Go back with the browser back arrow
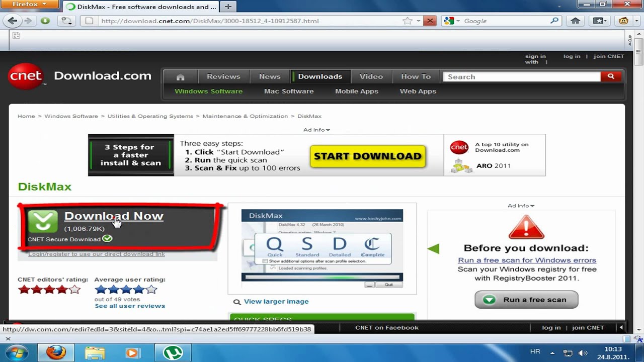The image size is (644, 362). (13, 21)
